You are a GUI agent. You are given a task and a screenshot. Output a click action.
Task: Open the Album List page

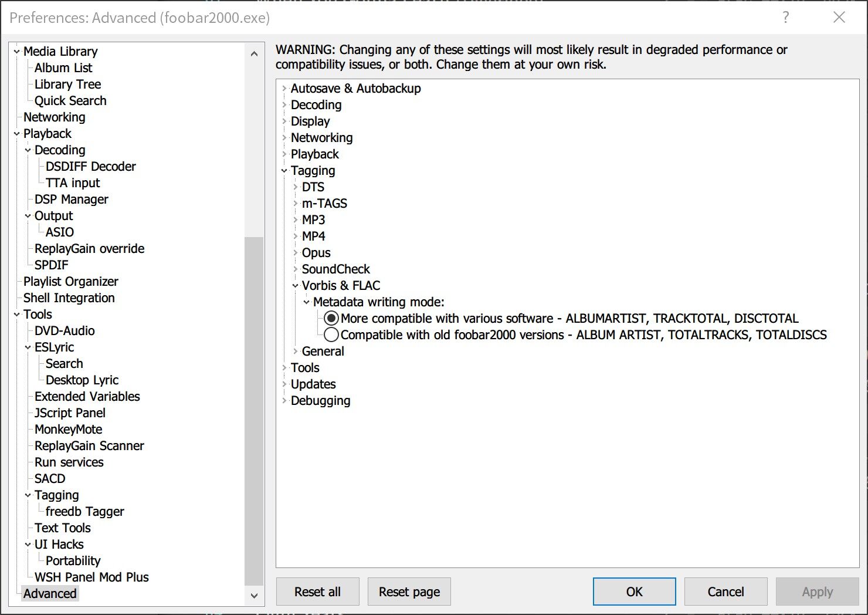(x=63, y=68)
